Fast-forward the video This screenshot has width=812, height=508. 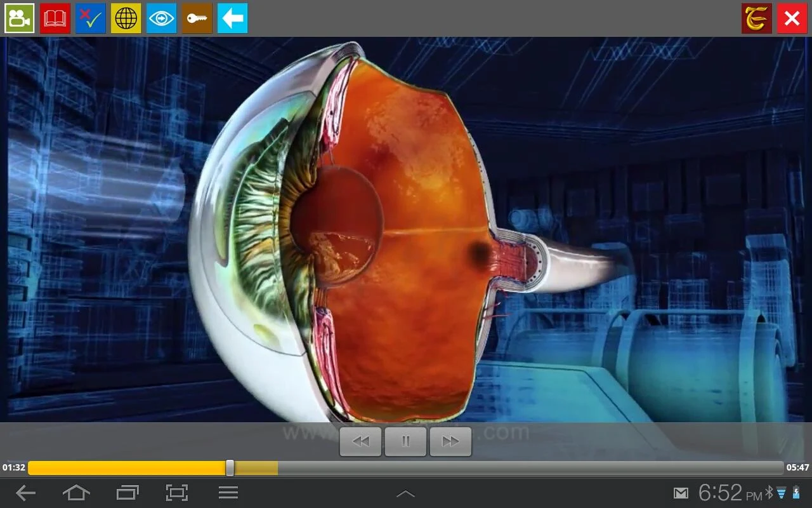[x=450, y=441]
